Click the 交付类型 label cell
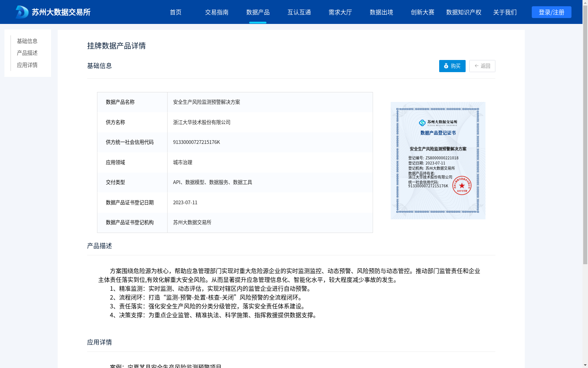This screenshot has width=588, height=368. click(132, 182)
